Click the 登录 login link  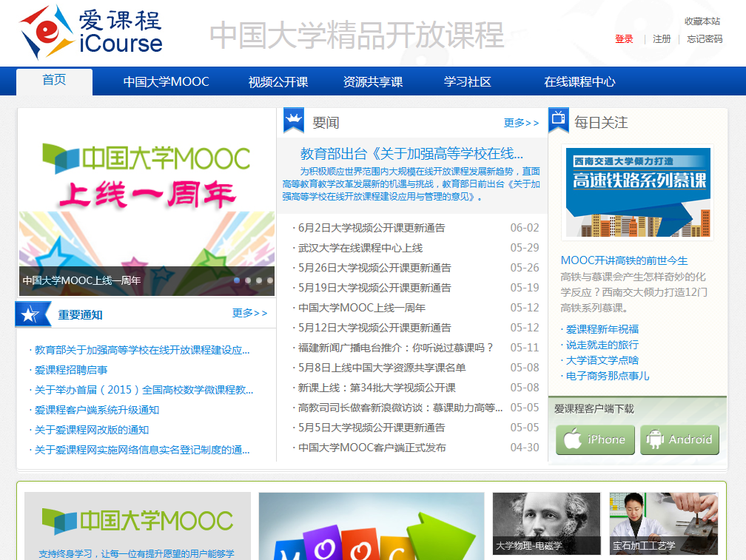tap(624, 39)
